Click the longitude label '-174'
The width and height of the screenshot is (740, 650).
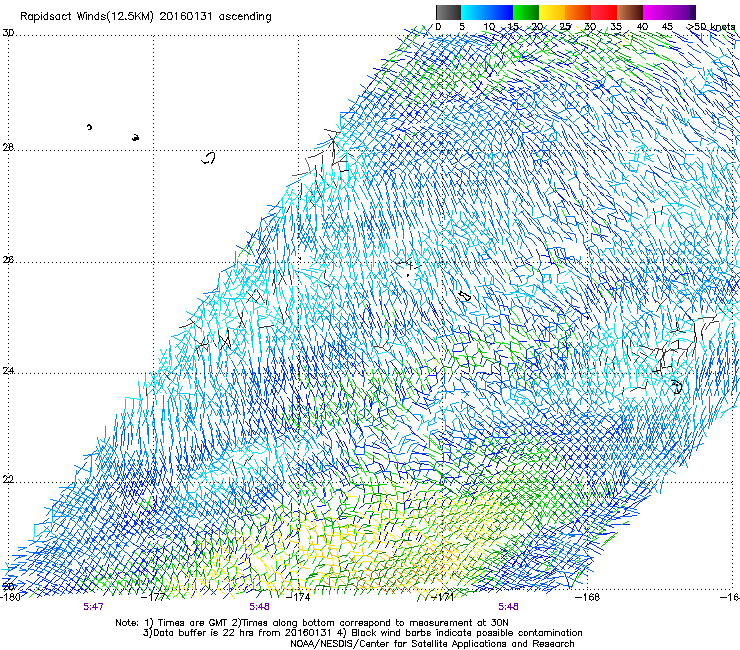298,597
